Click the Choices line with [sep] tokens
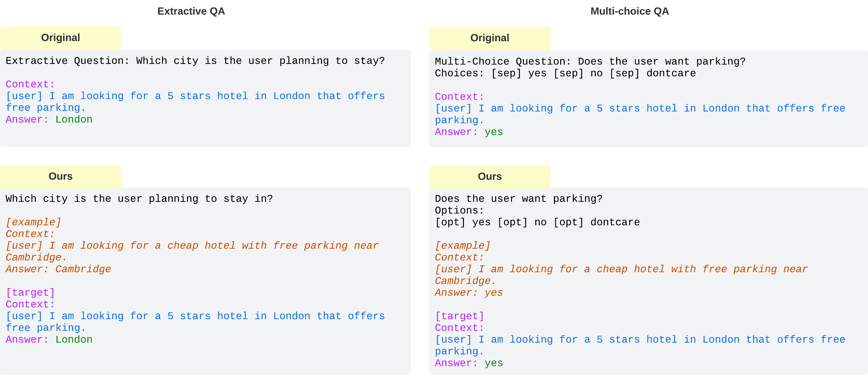Image resolution: width=868 pixels, height=375 pixels. pos(565,73)
